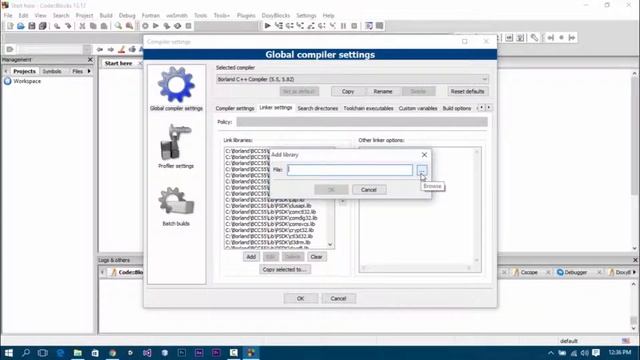Click the jump back arrow icon
This screenshot has width=640, height=360.
100,49
